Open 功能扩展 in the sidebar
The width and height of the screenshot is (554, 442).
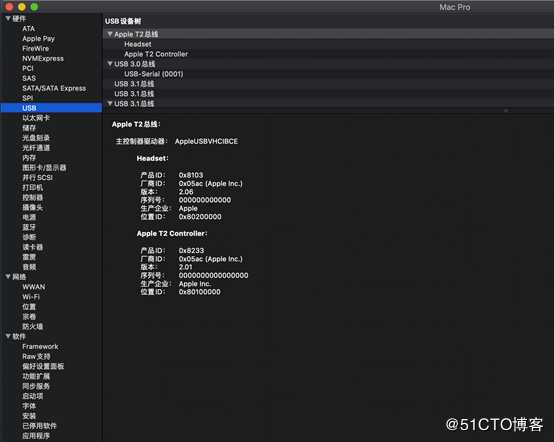[36, 376]
